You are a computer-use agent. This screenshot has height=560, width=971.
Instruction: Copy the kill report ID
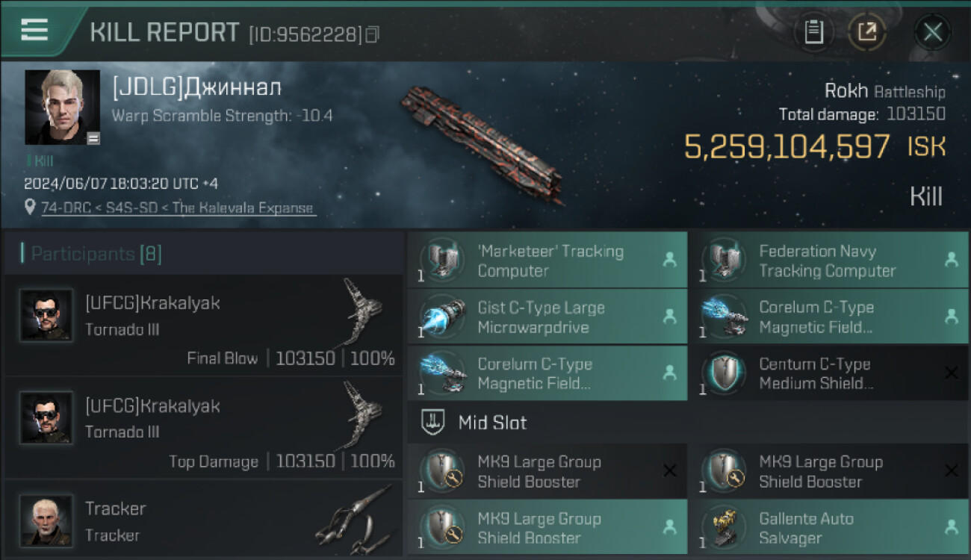[x=372, y=34]
